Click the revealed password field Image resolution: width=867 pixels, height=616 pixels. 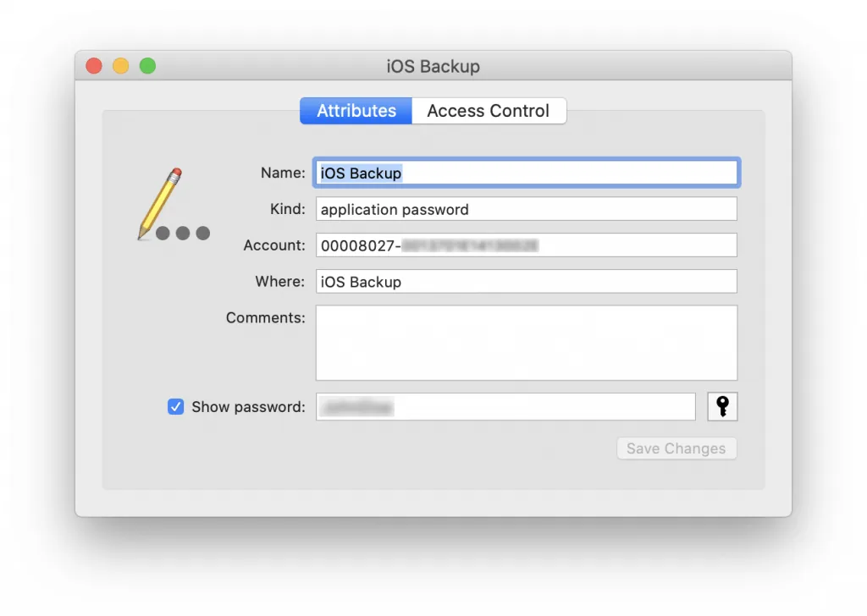click(505, 407)
